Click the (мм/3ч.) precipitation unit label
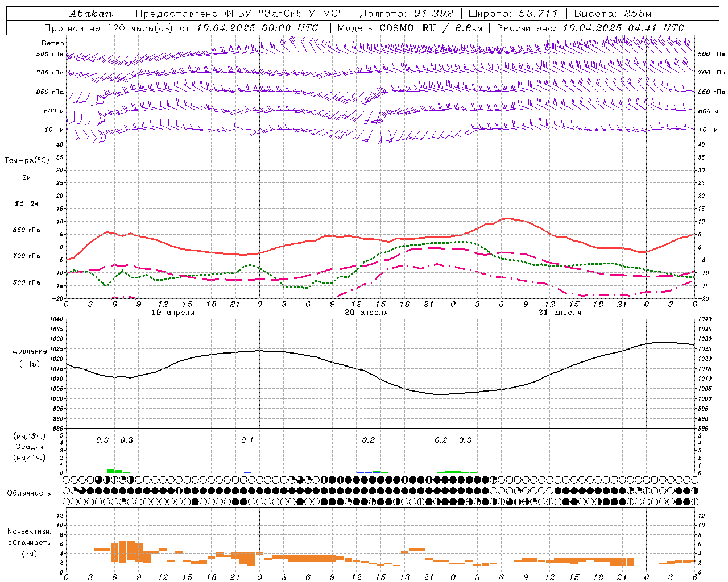This screenshot has width=728, height=582. [x=30, y=436]
